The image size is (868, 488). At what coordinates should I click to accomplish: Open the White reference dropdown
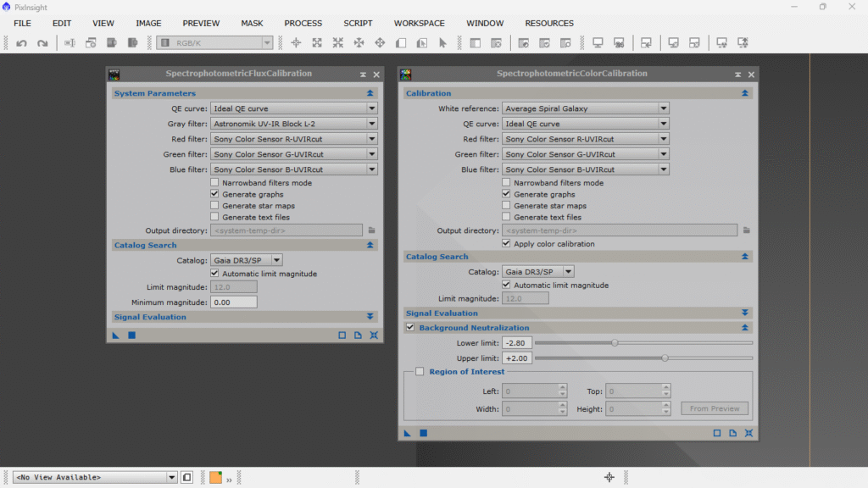tap(586, 108)
